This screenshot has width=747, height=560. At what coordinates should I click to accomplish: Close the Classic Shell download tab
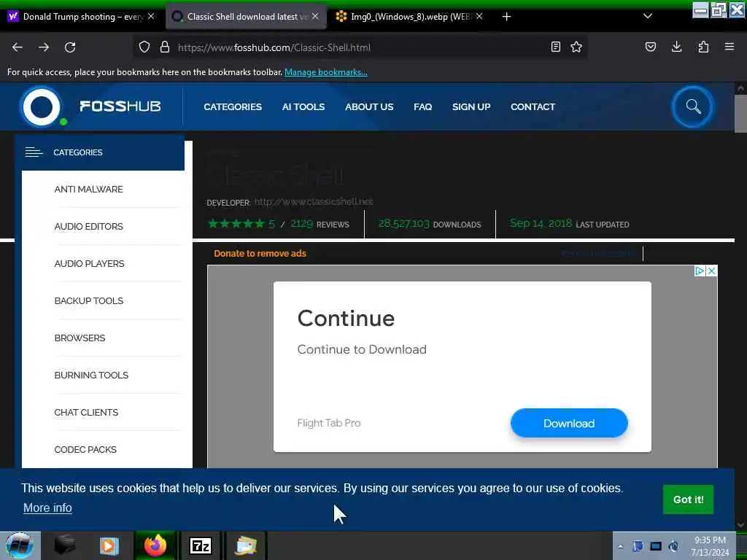pyautogui.click(x=315, y=16)
